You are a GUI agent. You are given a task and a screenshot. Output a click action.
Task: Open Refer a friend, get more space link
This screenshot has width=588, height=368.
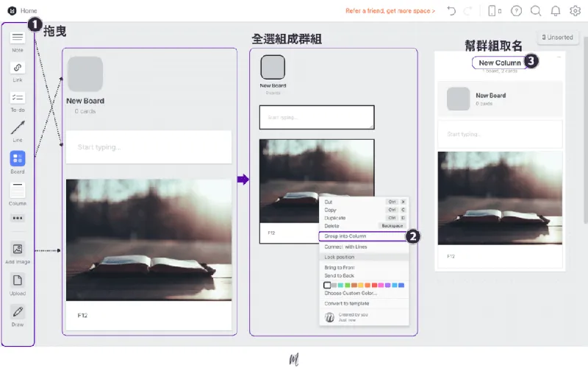[x=390, y=11]
